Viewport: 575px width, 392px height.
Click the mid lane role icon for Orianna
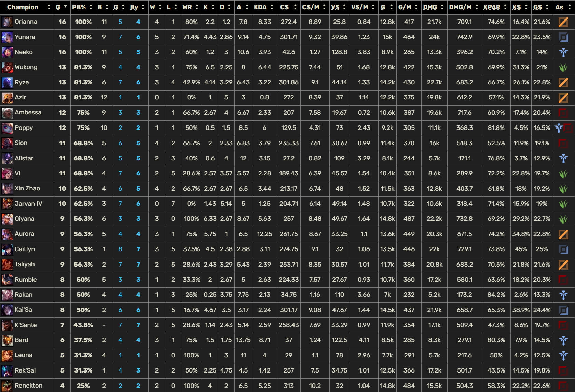563,22
